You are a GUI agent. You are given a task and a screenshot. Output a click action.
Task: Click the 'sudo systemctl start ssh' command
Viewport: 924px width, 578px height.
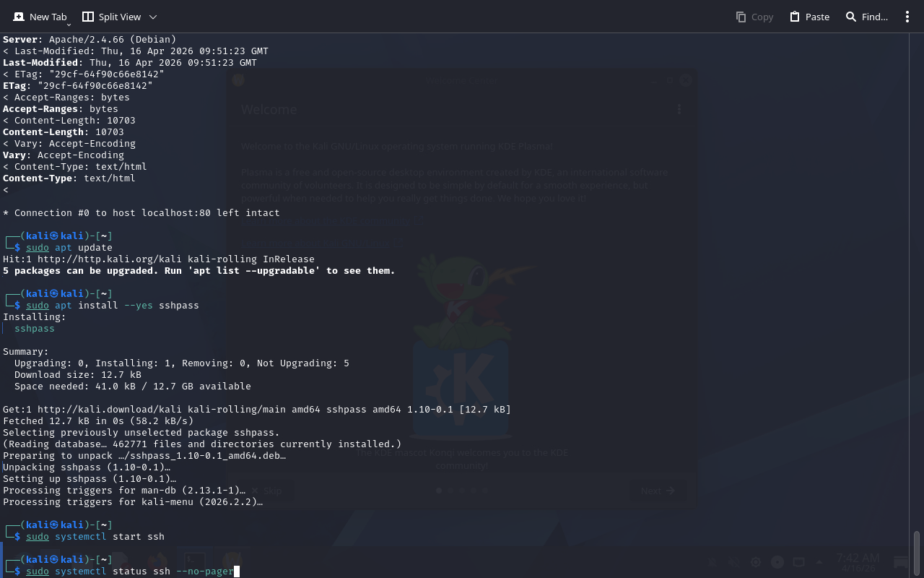[95, 537]
